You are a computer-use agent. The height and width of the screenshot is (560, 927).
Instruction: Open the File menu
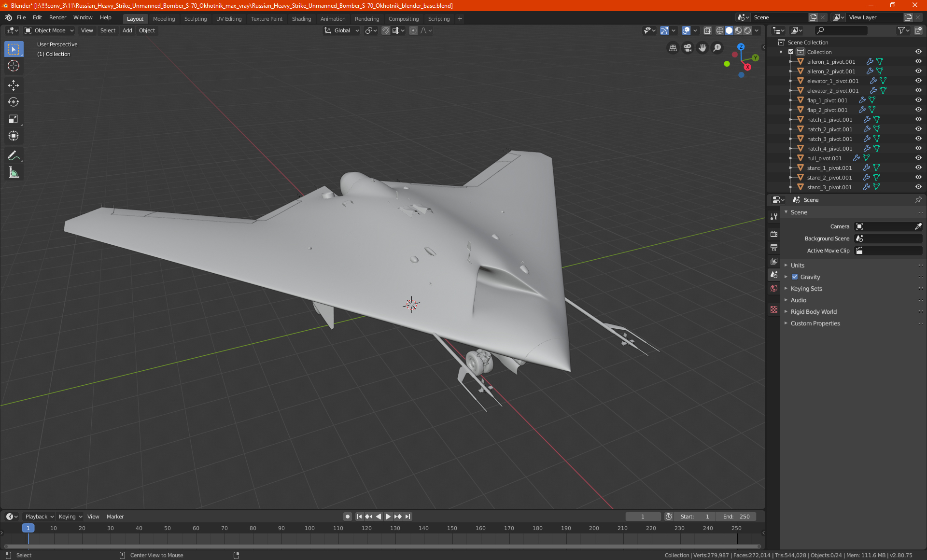[21, 17]
